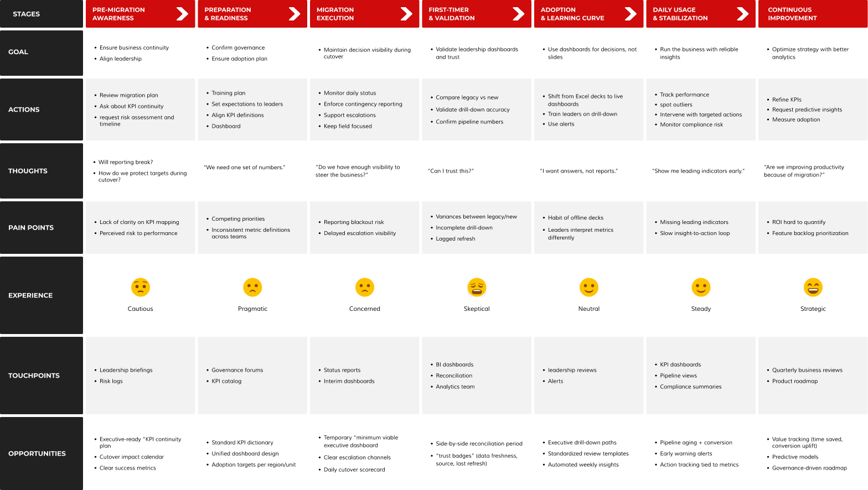Click "Cutover impact calendar" opportunity
Viewport: 868px width, 490px height.
132,457
